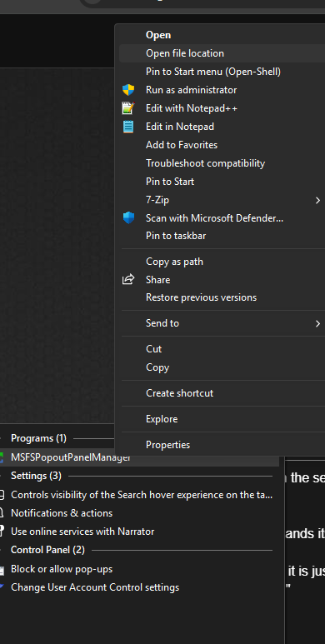The image size is (325, 644).
Task: Select Create shortcut
Action: (x=179, y=393)
